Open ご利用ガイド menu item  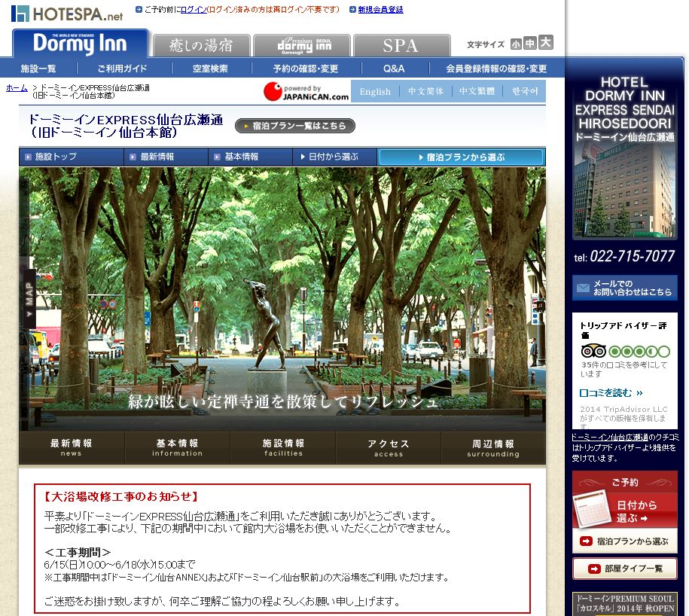tap(123, 69)
